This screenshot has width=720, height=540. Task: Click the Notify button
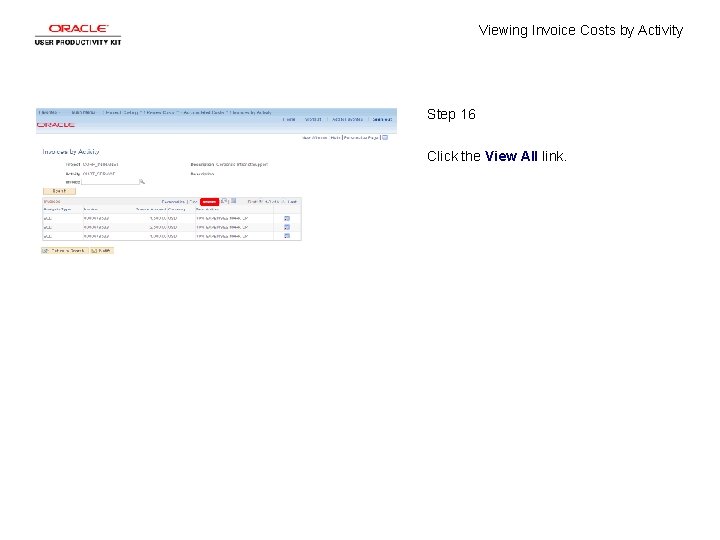point(101,251)
